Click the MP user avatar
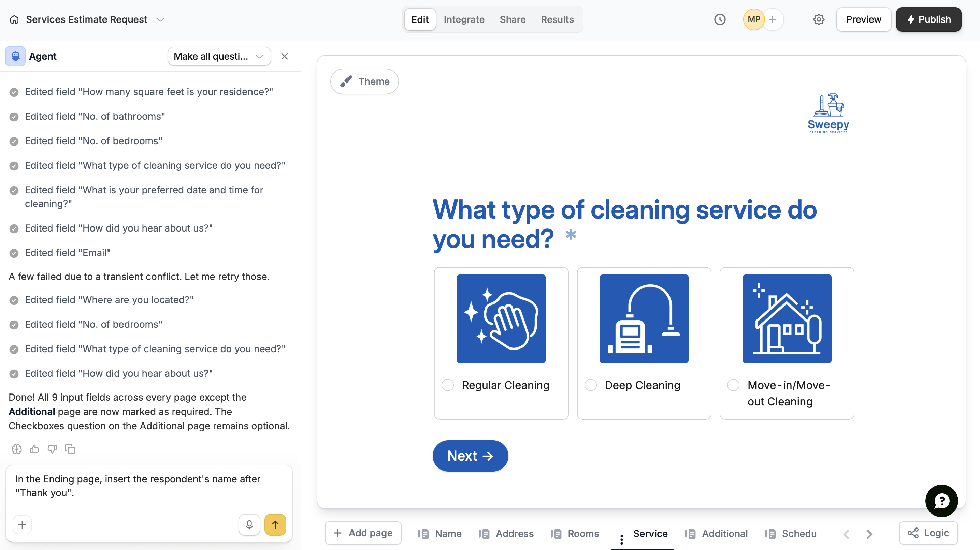Viewport: 980px width, 550px height. point(754,19)
